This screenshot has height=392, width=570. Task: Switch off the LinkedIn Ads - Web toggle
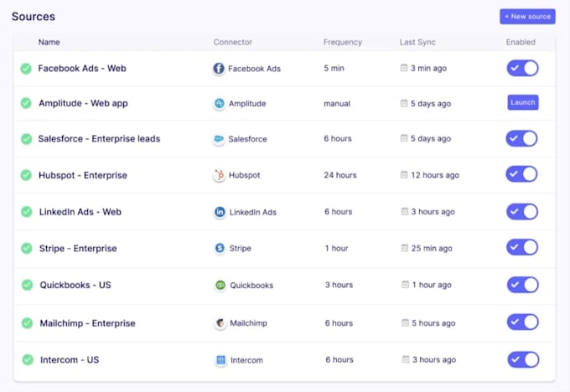pyautogui.click(x=522, y=211)
